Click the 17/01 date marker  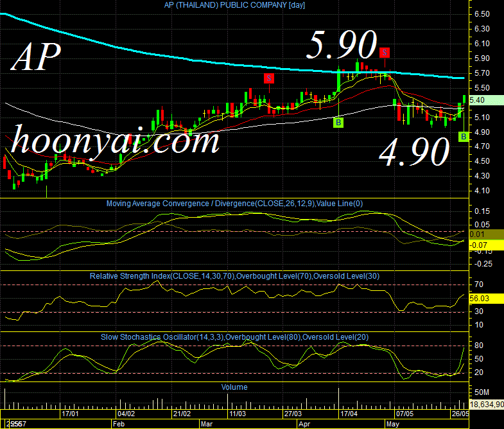click(x=70, y=414)
